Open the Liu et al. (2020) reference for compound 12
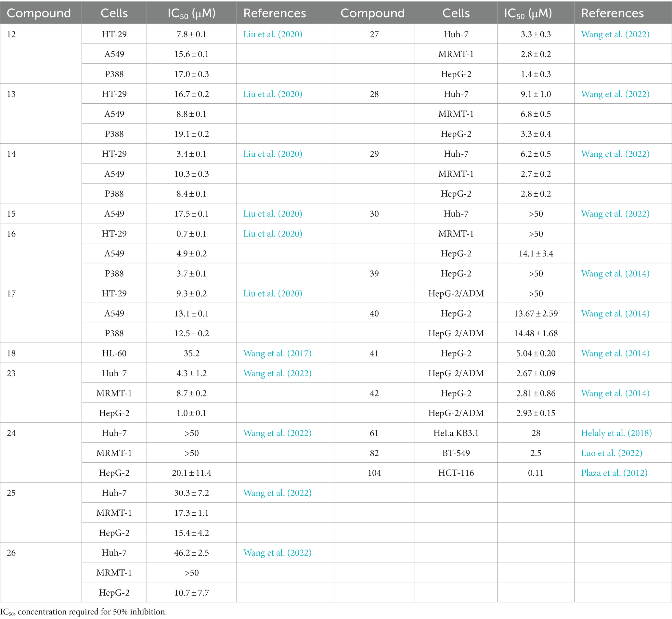 click(273, 34)
